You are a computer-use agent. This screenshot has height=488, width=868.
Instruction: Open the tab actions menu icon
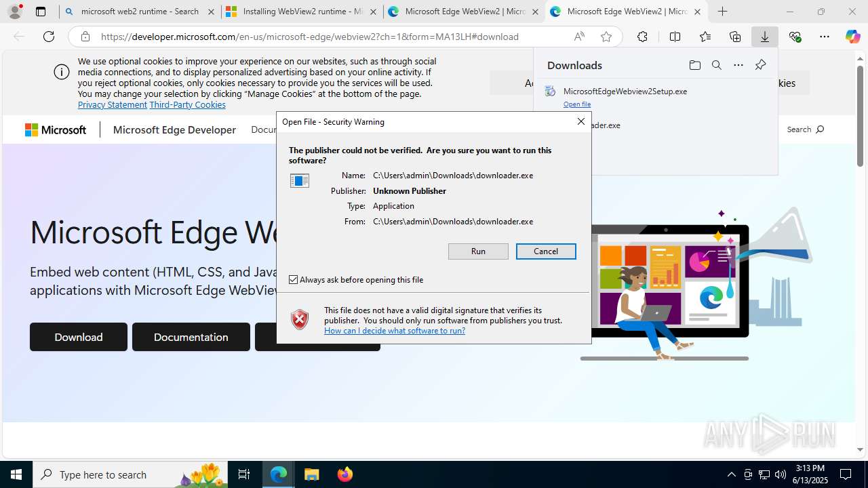click(x=41, y=12)
